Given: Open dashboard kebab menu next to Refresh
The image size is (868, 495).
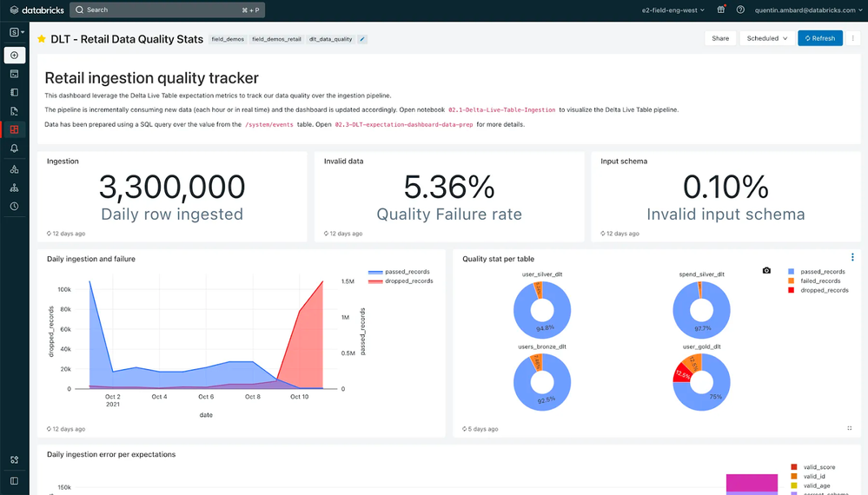Looking at the screenshot, I should 854,38.
